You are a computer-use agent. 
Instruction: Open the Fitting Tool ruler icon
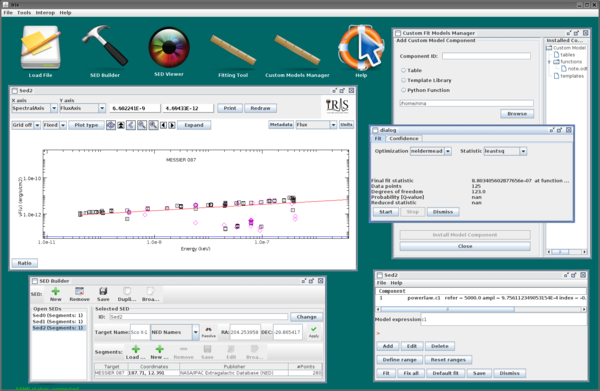pyautogui.click(x=233, y=50)
